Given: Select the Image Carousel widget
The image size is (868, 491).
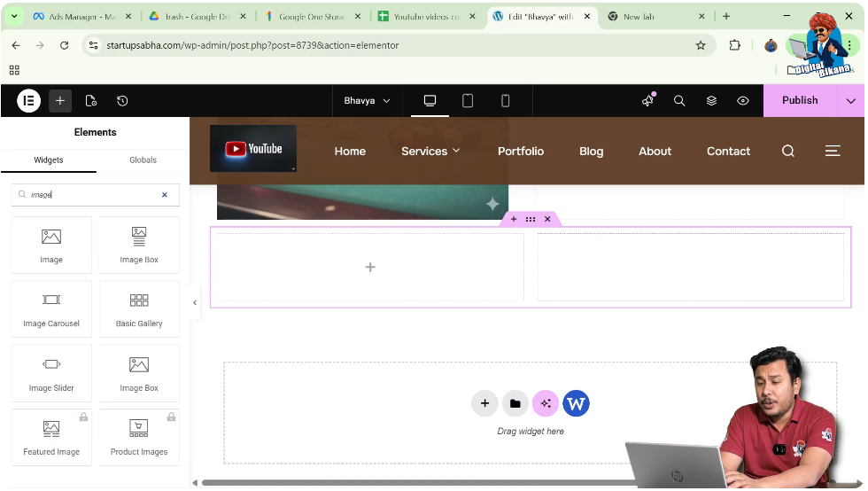Looking at the screenshot, I should 51,309.
